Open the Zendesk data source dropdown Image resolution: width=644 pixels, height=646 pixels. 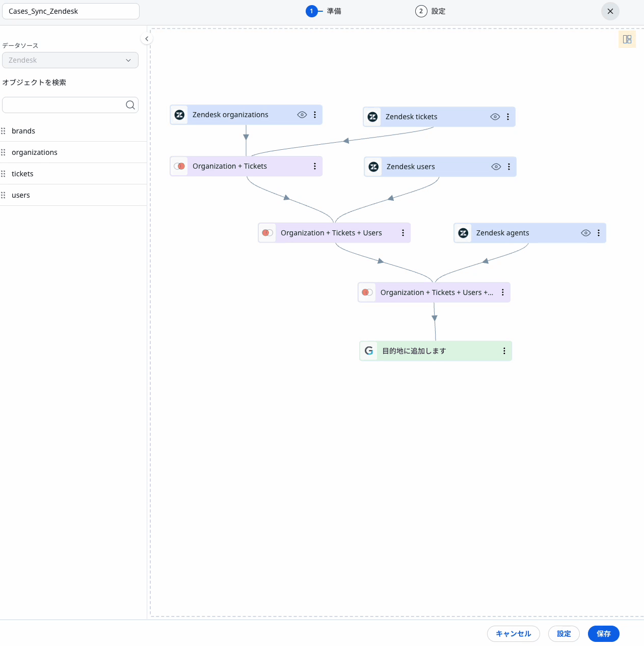[70, 60]
